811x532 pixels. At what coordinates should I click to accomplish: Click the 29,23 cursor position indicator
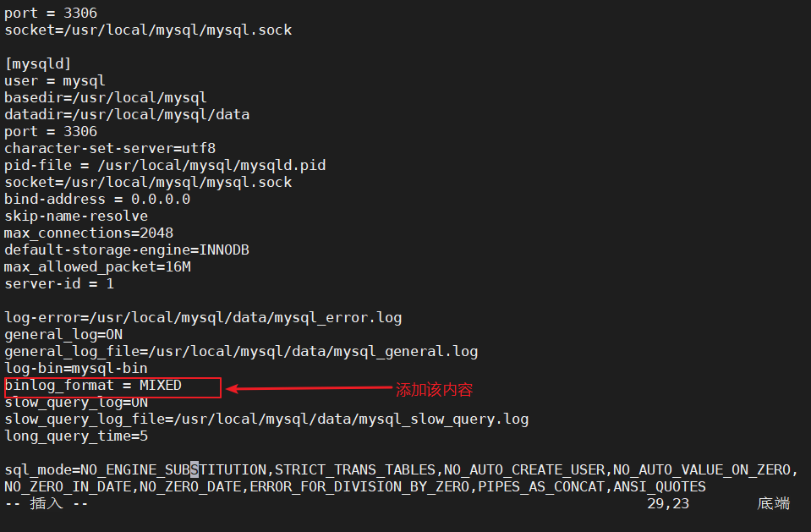coord(668,503)
